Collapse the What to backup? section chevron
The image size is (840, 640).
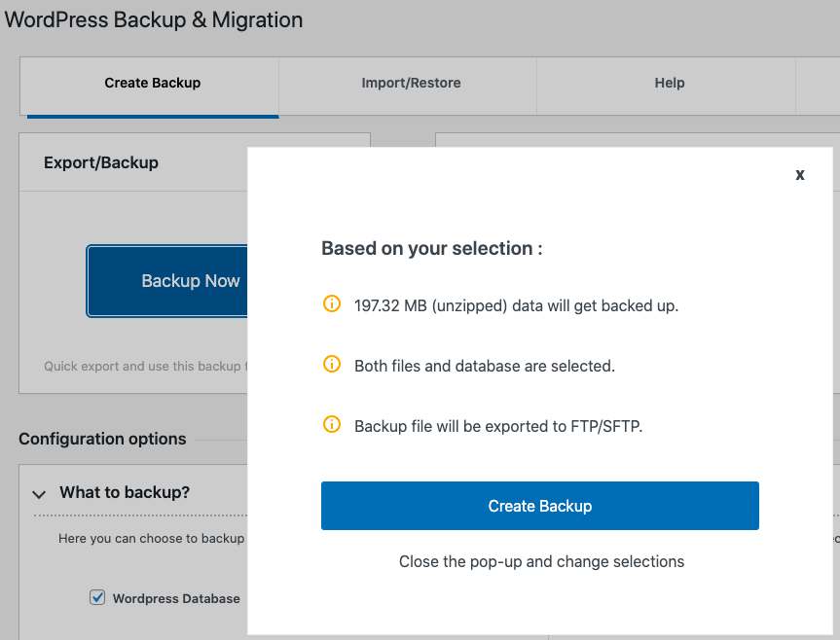(x=39, y=493)
